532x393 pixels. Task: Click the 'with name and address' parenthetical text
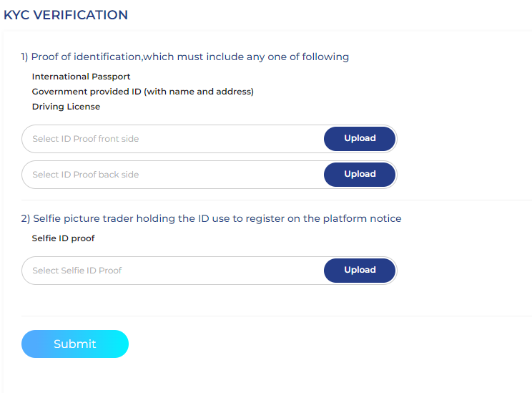coord(199,92)
